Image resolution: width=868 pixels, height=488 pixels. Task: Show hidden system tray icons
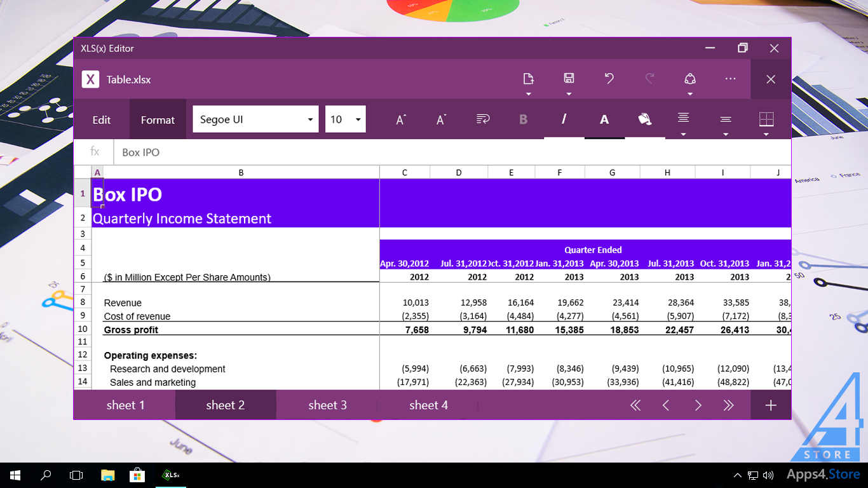[738, 475]
